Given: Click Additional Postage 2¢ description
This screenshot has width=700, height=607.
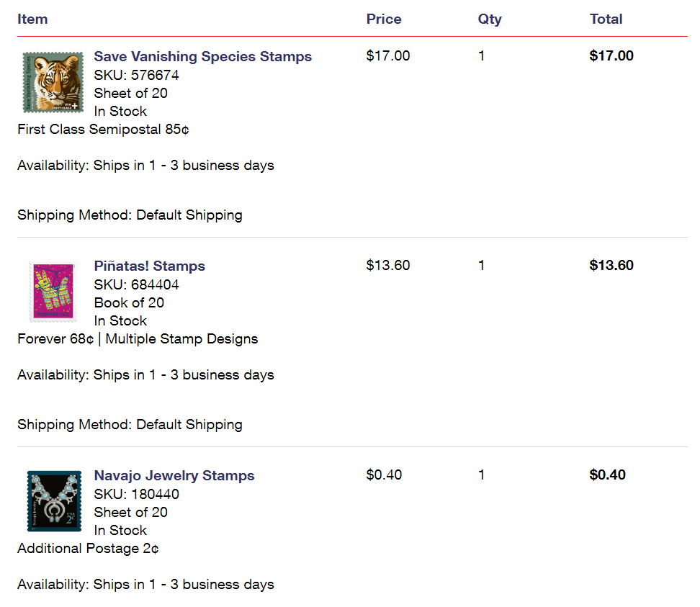Looking at the screenshot, I should [88, 549].
